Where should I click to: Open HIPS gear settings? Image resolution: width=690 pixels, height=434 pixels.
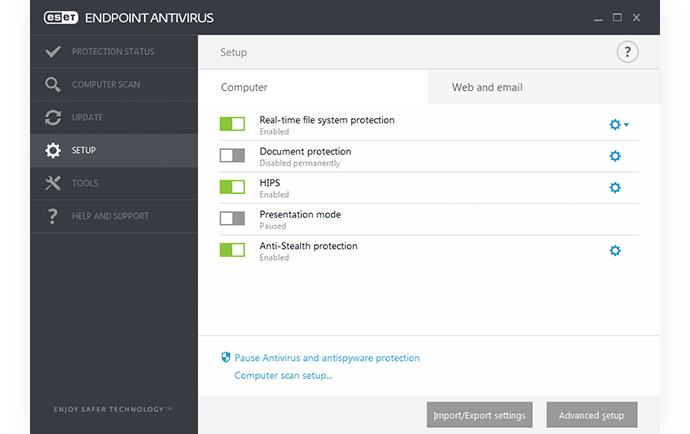[x=615, y=188]
